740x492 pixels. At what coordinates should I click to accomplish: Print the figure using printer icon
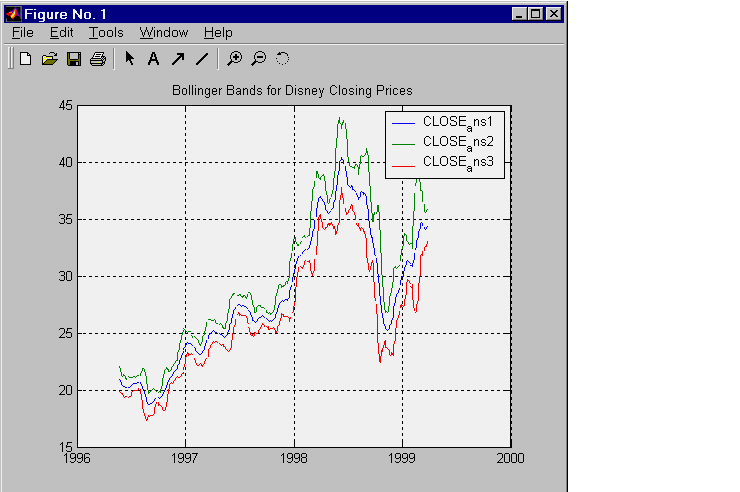[98, 59]
